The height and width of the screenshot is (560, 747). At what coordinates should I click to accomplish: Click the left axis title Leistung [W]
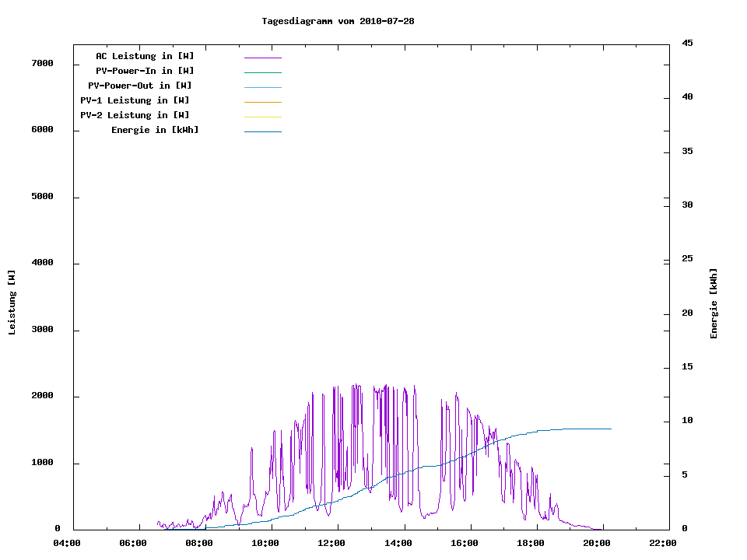click(12, 303)
